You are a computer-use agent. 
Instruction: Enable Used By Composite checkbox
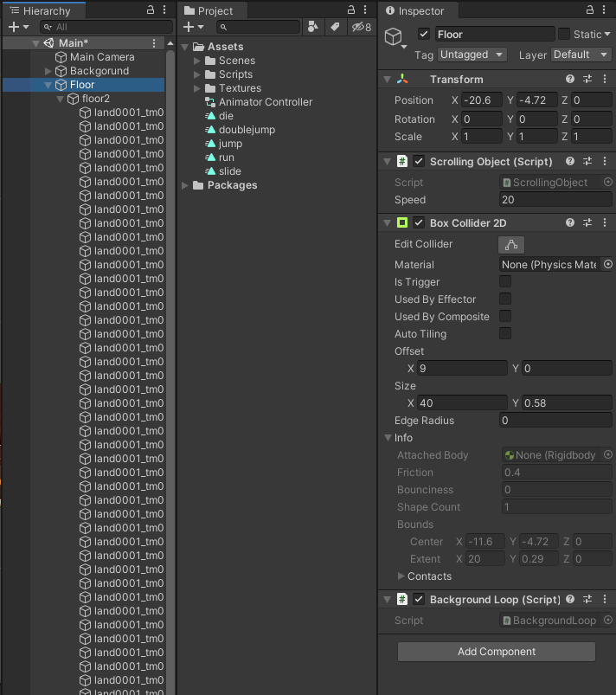click(505, 316)
